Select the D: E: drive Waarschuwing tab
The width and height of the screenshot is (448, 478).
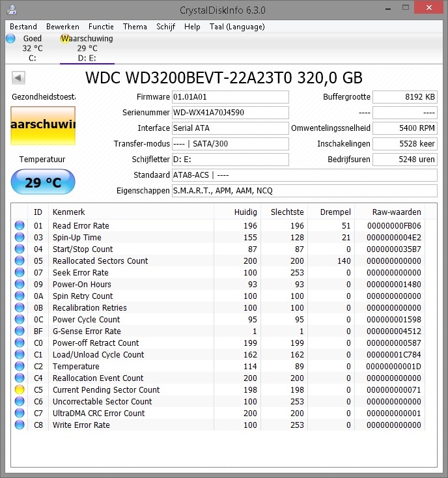[87, 48]
